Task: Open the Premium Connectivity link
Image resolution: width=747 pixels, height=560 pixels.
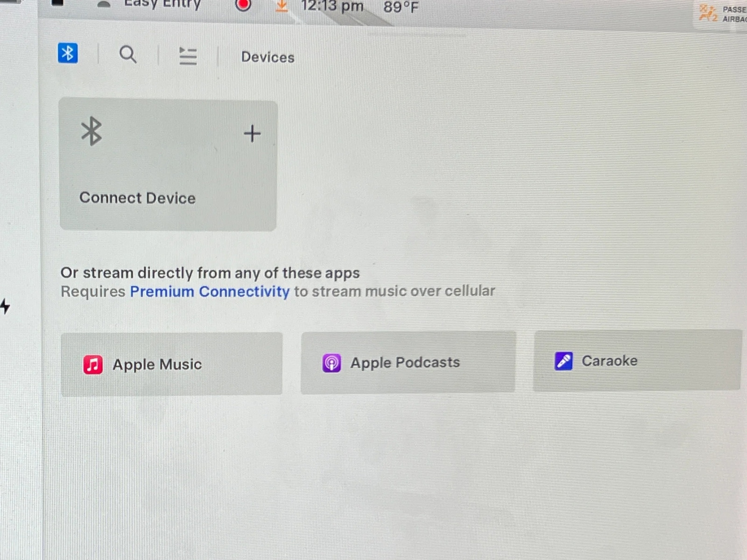Action: click(x=210, y=292)
